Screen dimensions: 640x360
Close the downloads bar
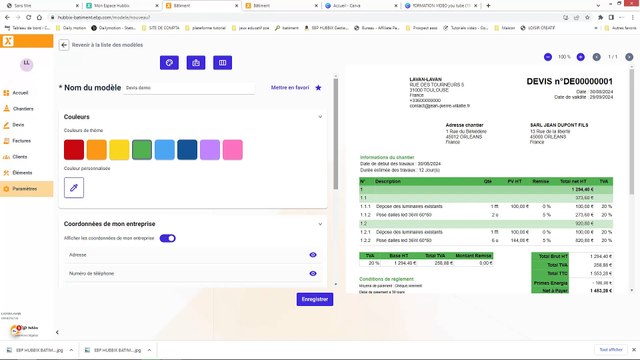[x=633, y=350]
